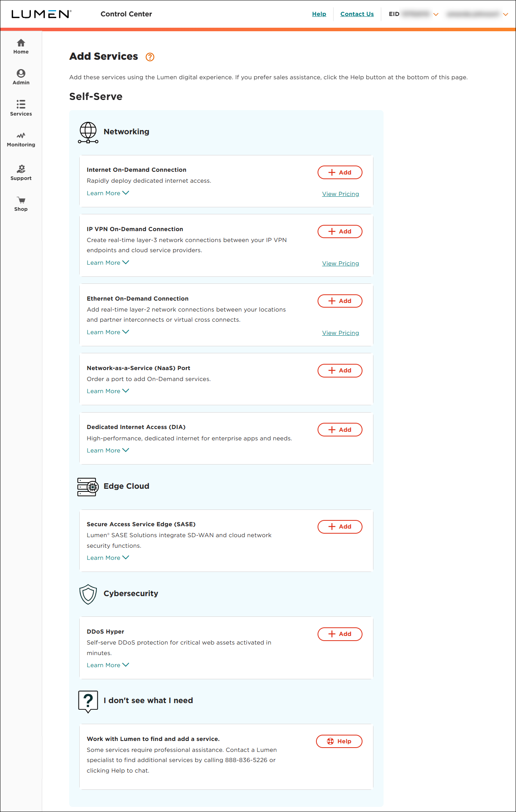Expand Learn More for Internet On-Demand Connection
The image size is (516, 812).
(108, 193)
